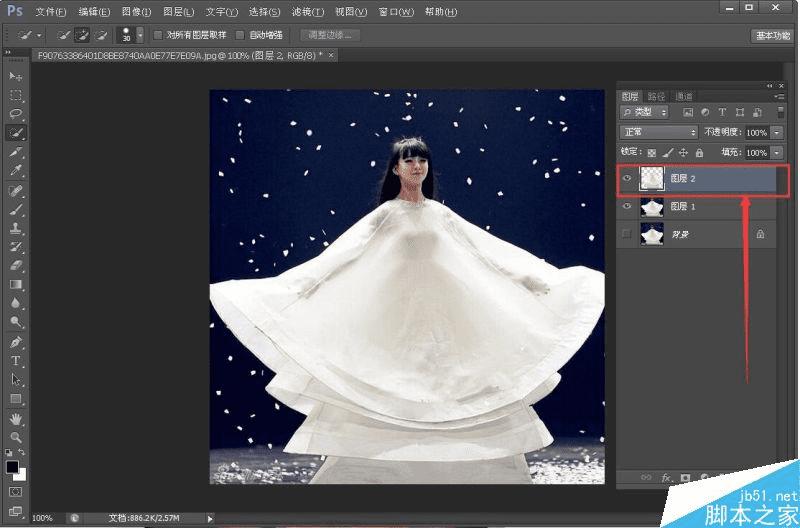This screenshot has width=800, height=528.
Task: Toggle the layer filtering switch
Action: (780, 112)
